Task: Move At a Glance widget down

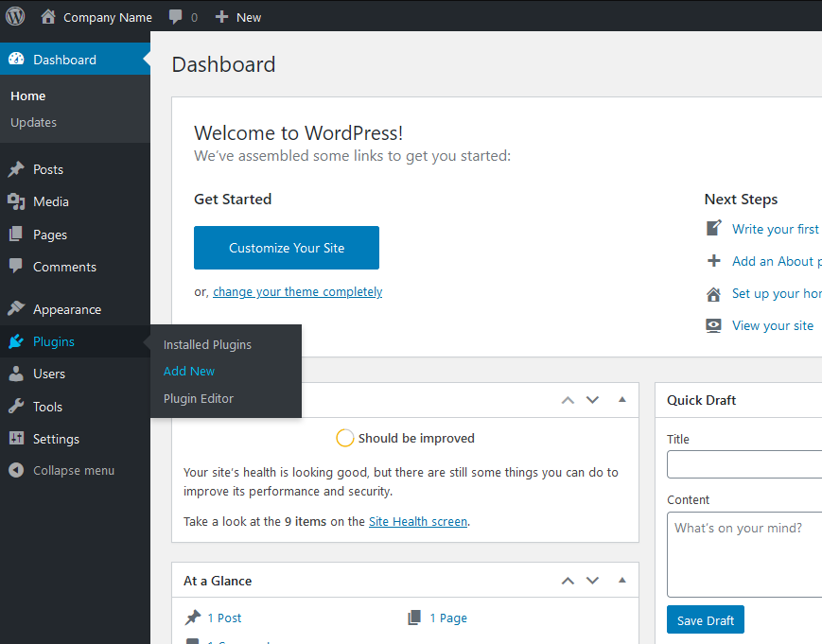Action: (592, 580)
